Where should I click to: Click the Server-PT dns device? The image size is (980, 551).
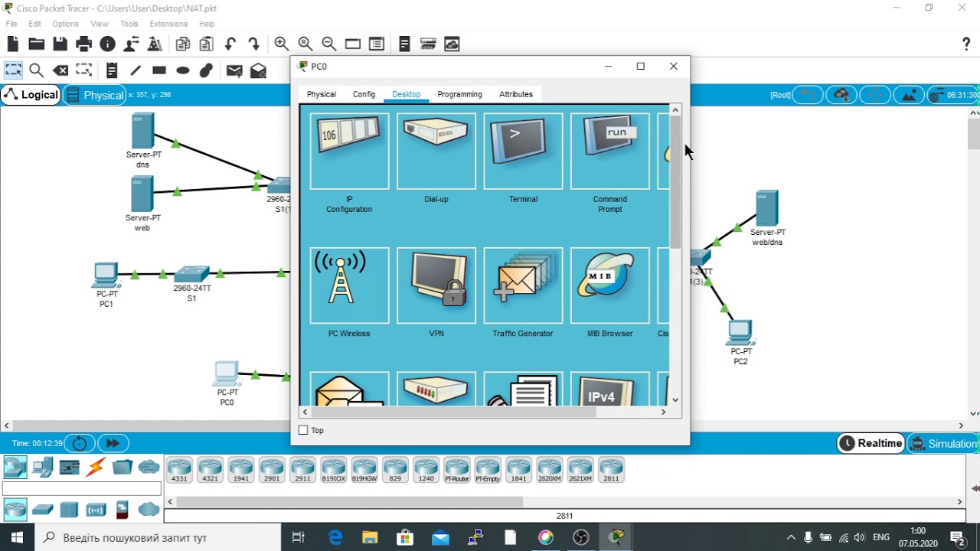coord(142,131)
